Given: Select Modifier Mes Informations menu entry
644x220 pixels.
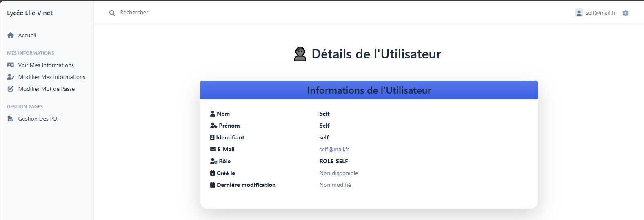Looking at the screenshot, I should coord(51,77).
